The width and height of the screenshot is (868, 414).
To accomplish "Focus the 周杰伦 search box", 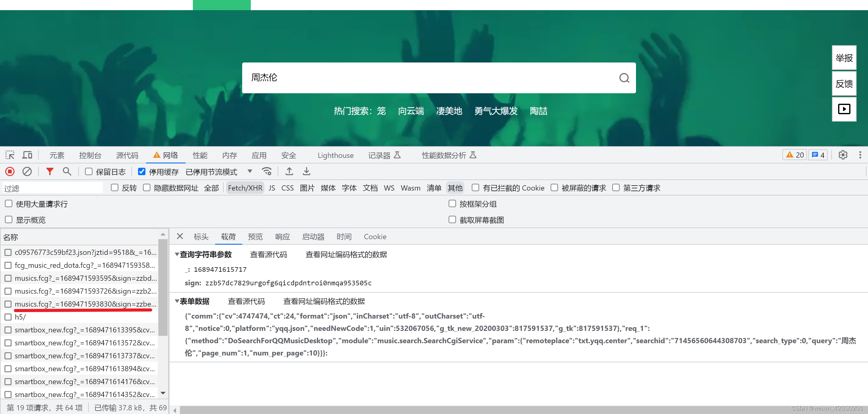I will 438,78.
